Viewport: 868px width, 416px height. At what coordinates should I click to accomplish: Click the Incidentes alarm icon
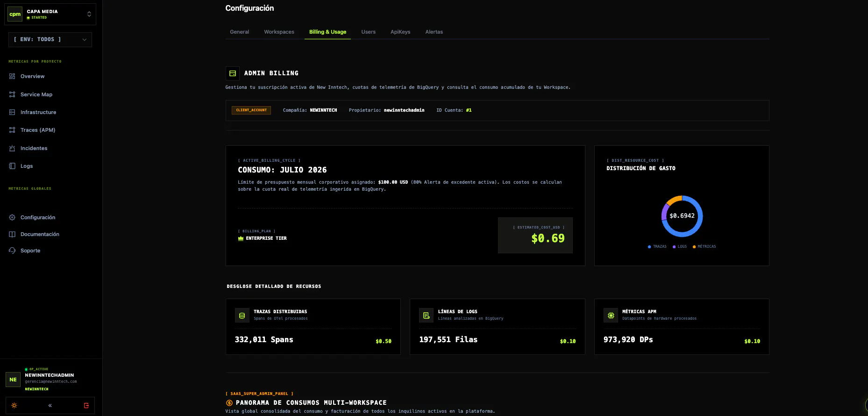12,148
